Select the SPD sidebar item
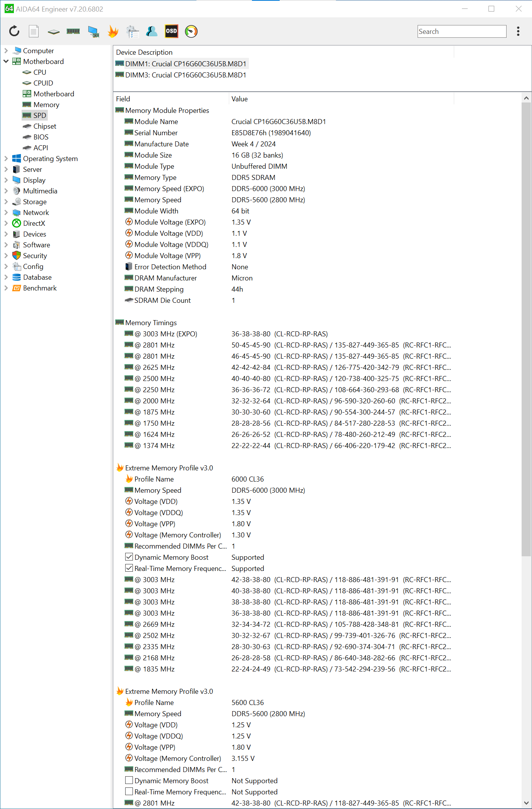The height and width of the screenshot is (809, 532). pos(40,115)
